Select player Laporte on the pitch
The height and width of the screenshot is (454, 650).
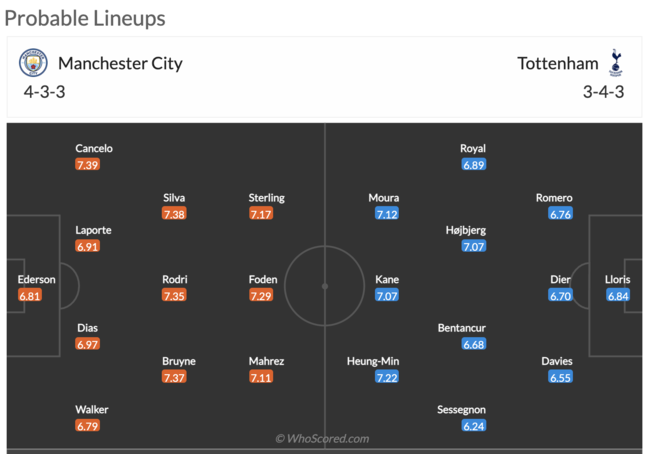[x=93, y=230]
